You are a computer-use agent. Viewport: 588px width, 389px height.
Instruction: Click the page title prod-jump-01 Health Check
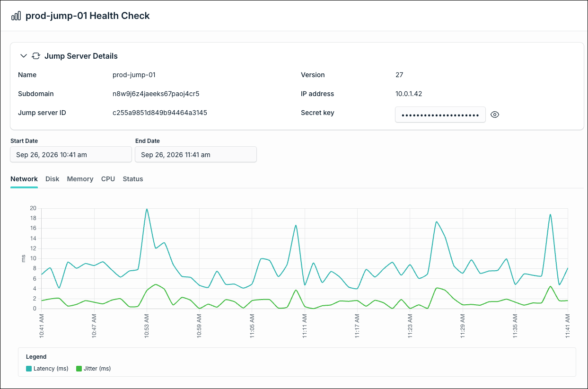tap(88, 16)
